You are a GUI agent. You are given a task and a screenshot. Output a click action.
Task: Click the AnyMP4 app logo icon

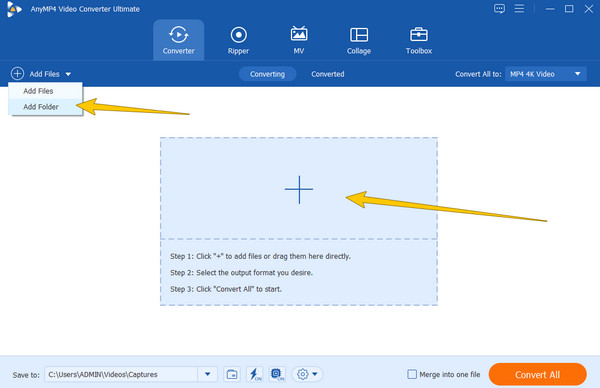[14, 9]
